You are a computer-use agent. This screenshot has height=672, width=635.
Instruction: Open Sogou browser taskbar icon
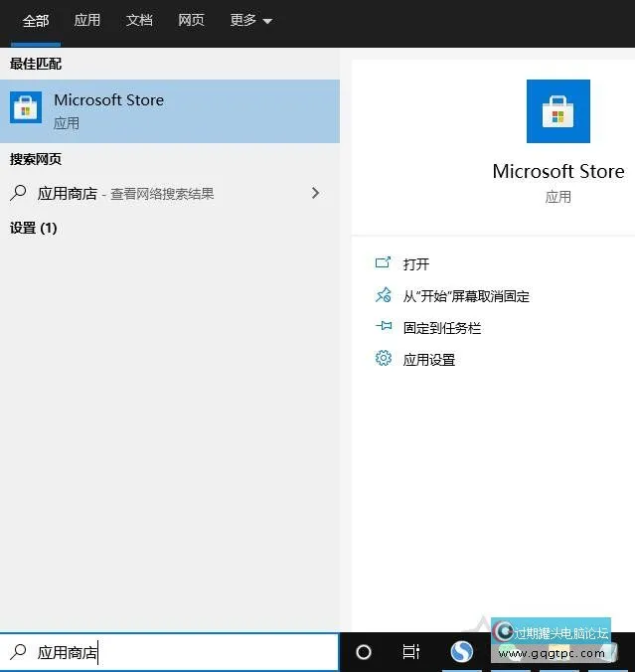(462, 652)
